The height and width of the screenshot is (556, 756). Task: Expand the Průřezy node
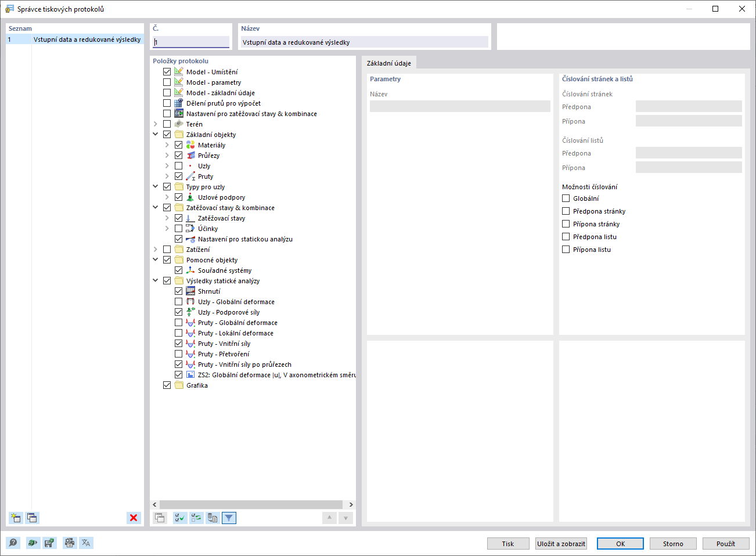coord(167,156)
